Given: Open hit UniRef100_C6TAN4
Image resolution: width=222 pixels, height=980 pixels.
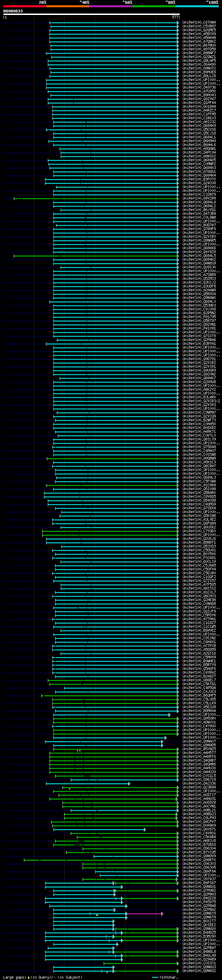Looking at the screenshot, I should 199,23.
